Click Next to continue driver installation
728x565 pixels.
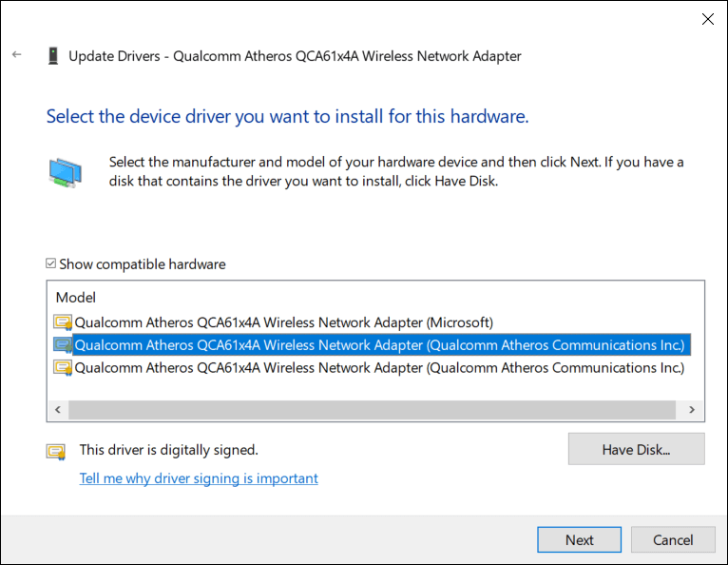click(x=579, y=540)
